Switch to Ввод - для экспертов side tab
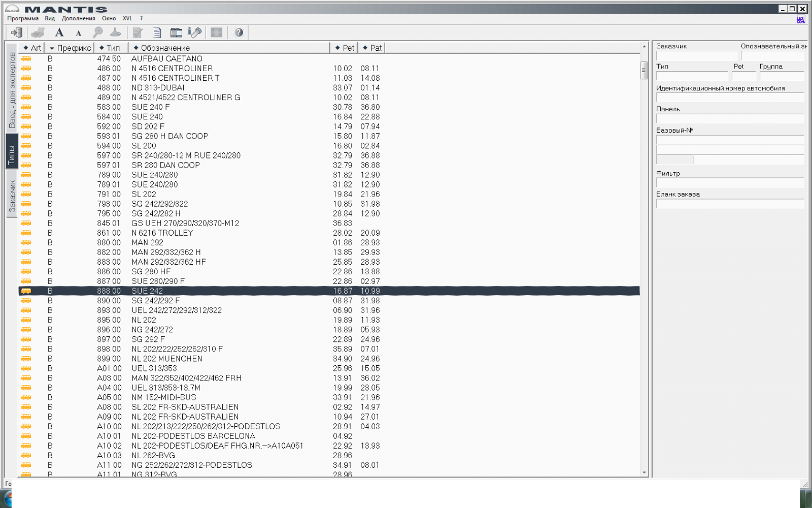Viewport: 812px width, 508px height. click(12, 90)
